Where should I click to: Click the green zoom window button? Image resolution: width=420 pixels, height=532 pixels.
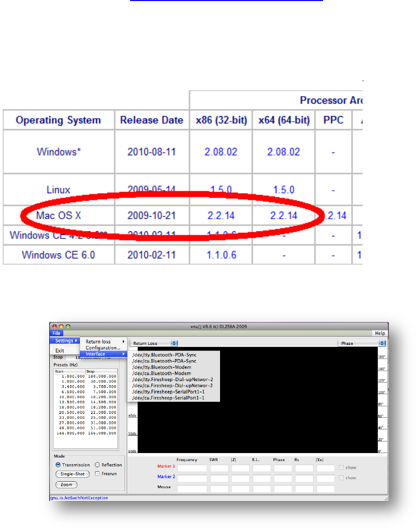pos(68,326)
